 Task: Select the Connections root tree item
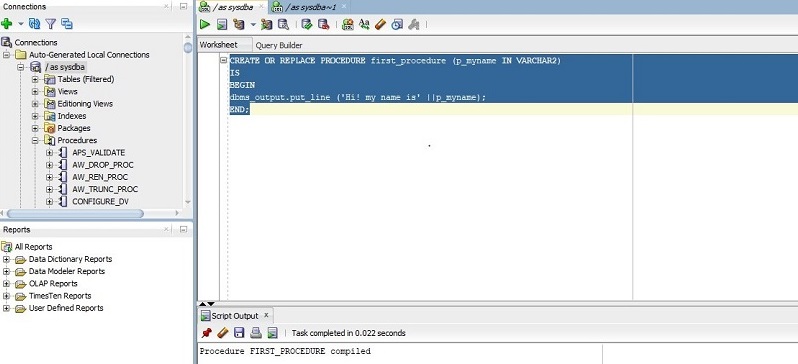tap(36, 43)
